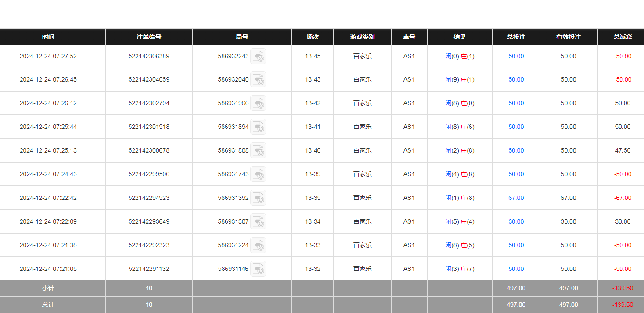Click the 注单编号 column header
This screenshot has width=644, height=313.
click(x=149, y=37)
